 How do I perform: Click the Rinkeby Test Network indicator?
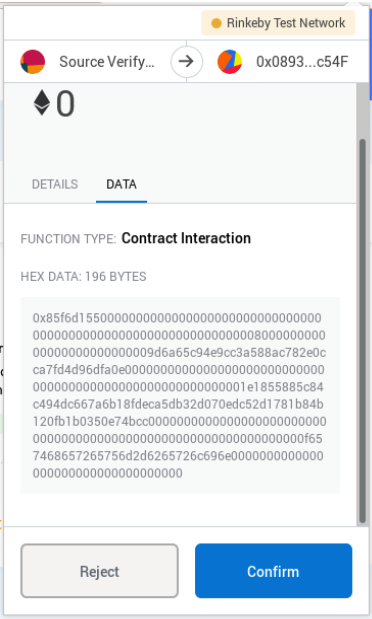click(x=278, y=23)
